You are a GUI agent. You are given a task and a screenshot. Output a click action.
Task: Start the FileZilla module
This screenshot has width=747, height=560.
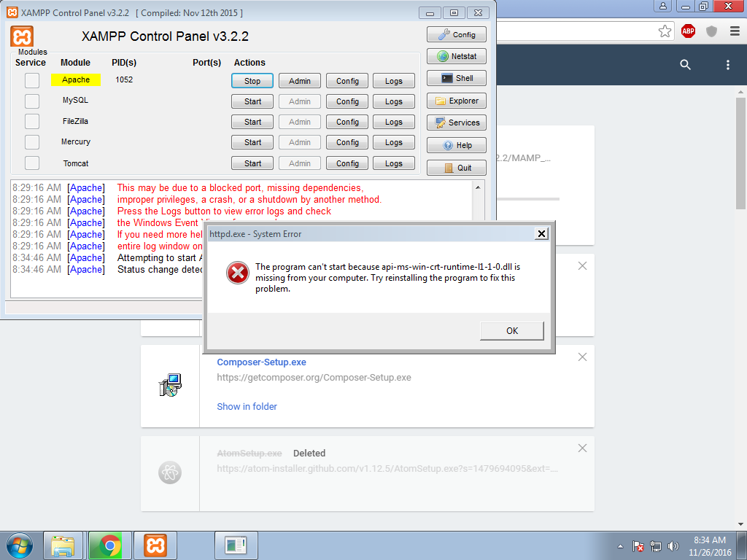point(252,122)
